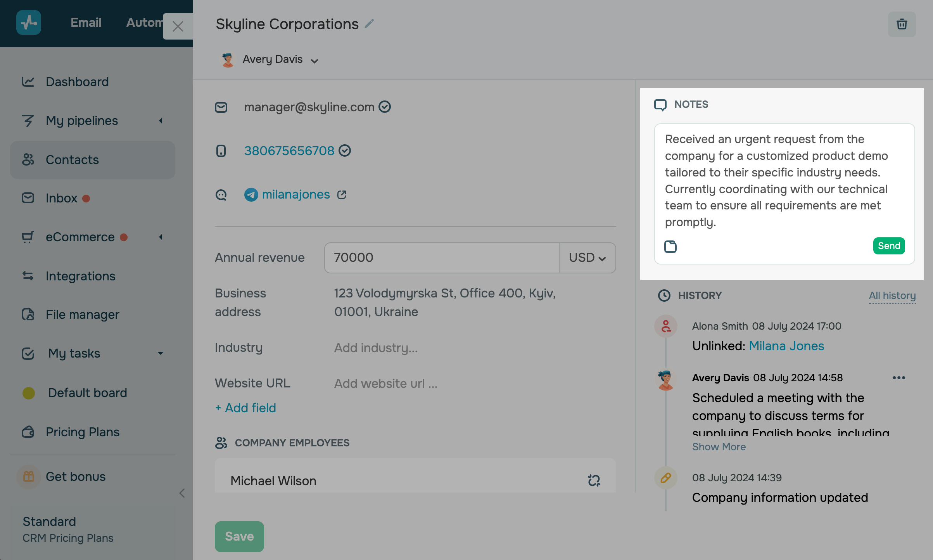Edit company name with pencil icon

click(x=369, y=24)
